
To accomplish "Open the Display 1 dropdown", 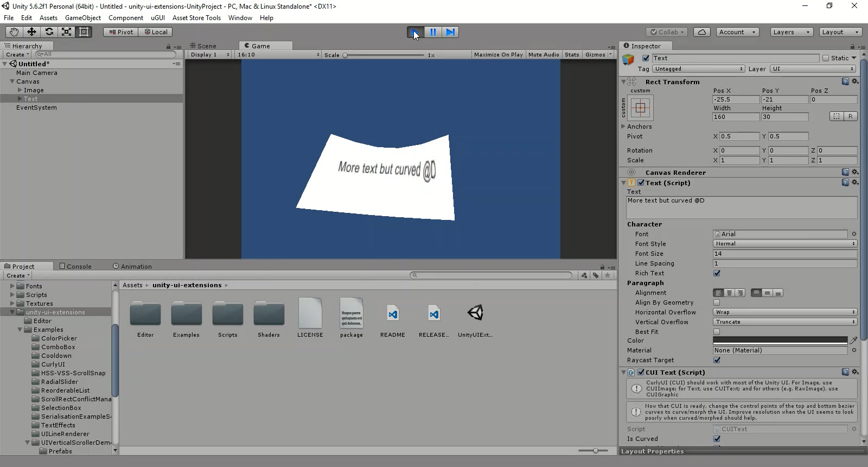I will coord(210,55).
